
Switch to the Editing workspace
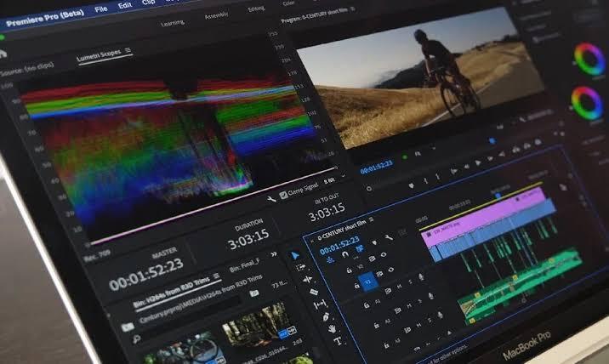click(256, 9)
